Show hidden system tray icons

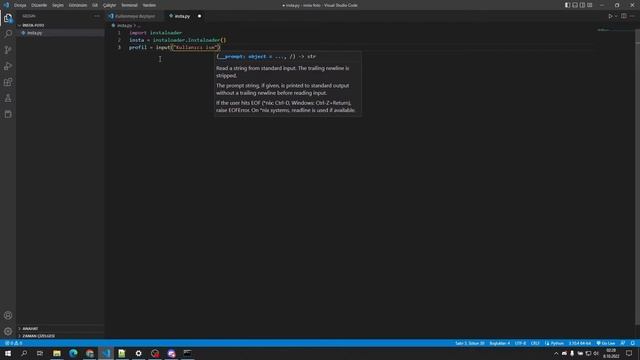556,353
